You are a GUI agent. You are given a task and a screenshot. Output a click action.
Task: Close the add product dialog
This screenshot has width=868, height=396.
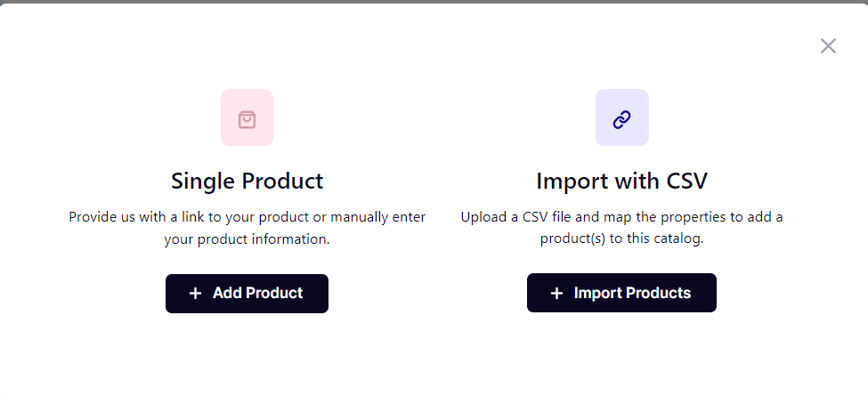click(x=828, y=46)
